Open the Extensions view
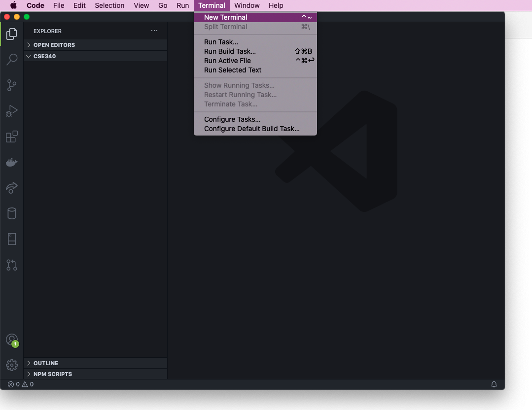The width and height of the screenshot is (532, 410). [x=12, y=137]
